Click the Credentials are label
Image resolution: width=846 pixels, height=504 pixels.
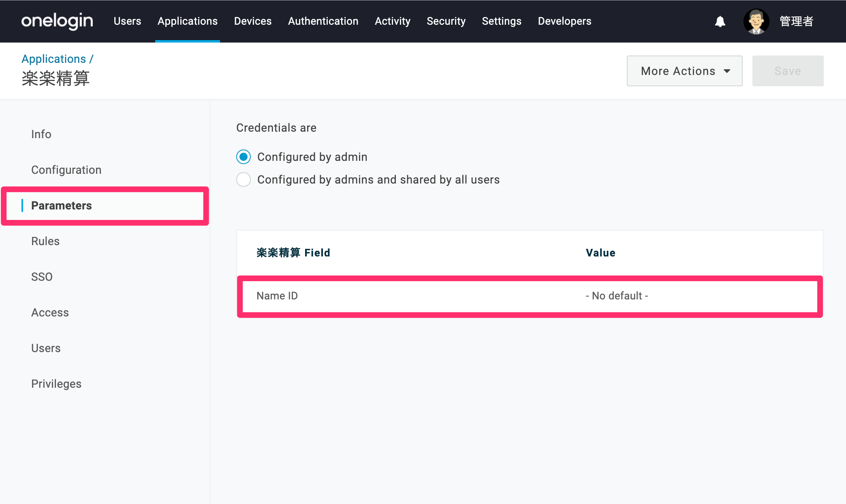pyautogui.click(x=276, y=128)
